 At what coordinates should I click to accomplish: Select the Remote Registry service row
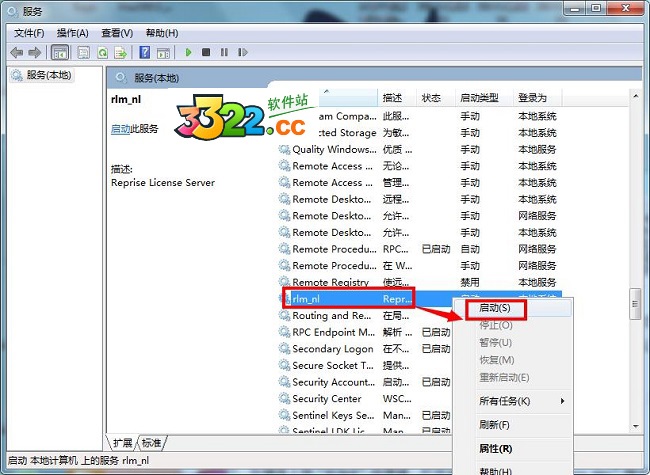[420, 282]
